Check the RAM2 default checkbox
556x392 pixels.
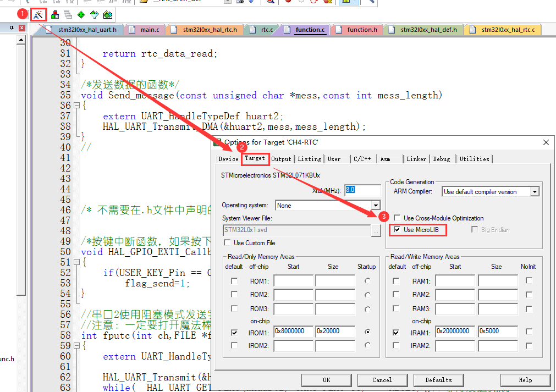click(x=396, y=295)
